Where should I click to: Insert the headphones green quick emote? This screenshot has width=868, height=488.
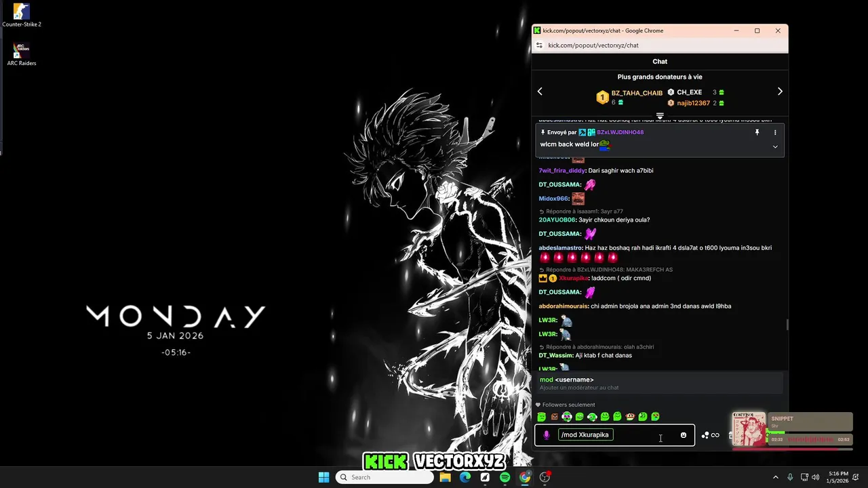tap(592, 417)
